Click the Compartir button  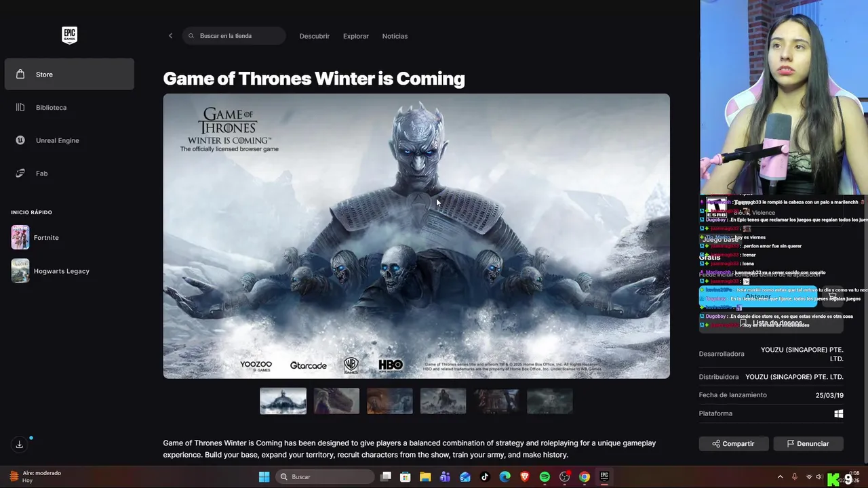pyautogui.click(x=733, y=444)
